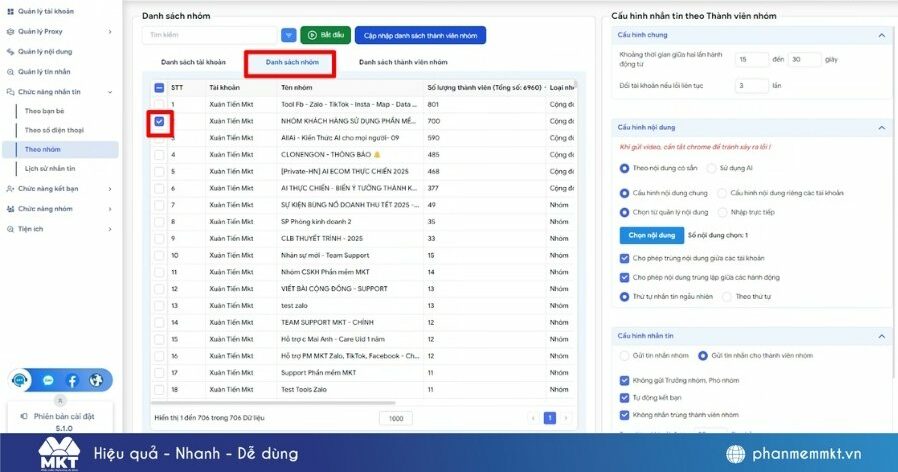Click the Chọn nội dung button

(652, 235)
